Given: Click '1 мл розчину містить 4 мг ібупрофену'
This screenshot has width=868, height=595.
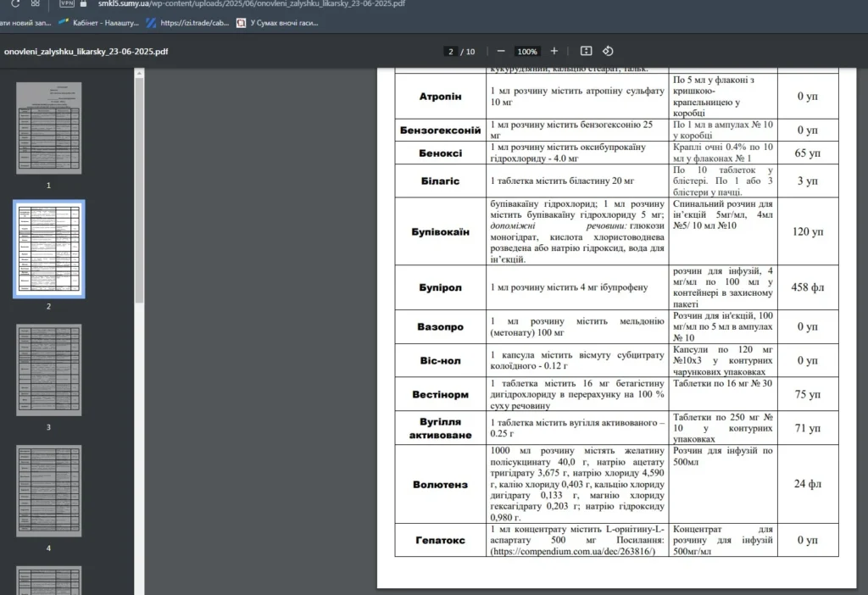Looking at the screenshot, I should pos(569,287).
